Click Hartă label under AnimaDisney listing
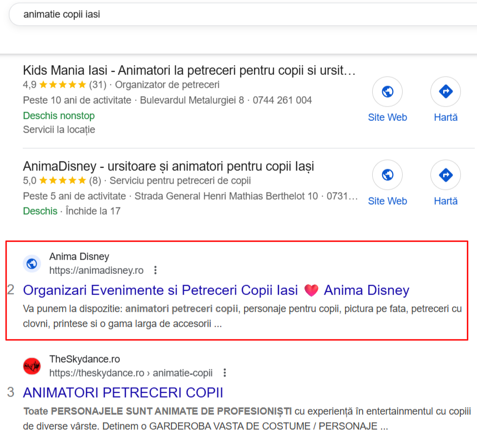This screenshot has height=448, width=477. click(446, 201)
